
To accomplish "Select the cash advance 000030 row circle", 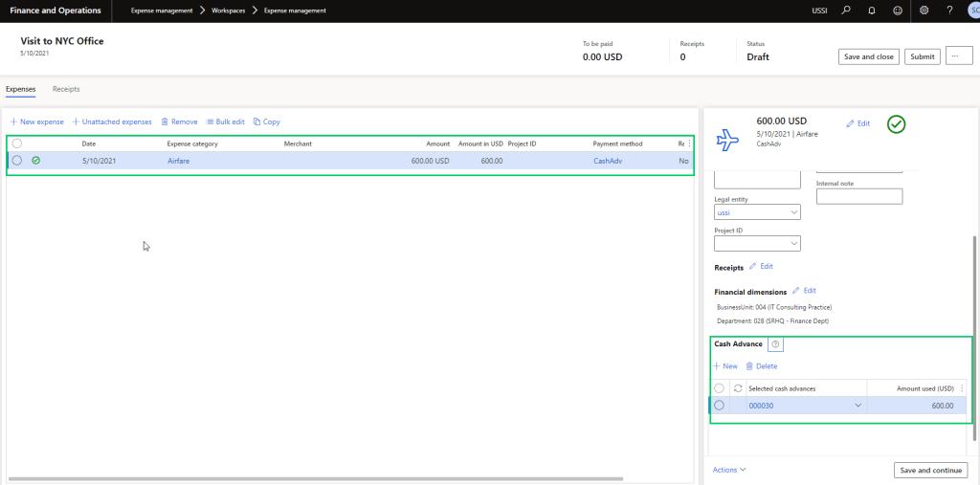I will tap(720, 406).
